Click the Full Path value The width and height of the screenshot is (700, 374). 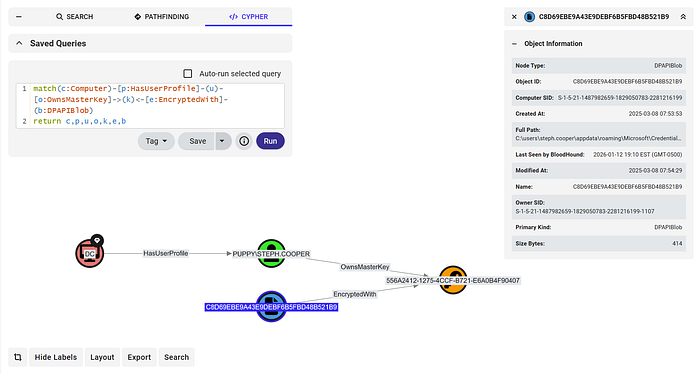pos(599,138)
